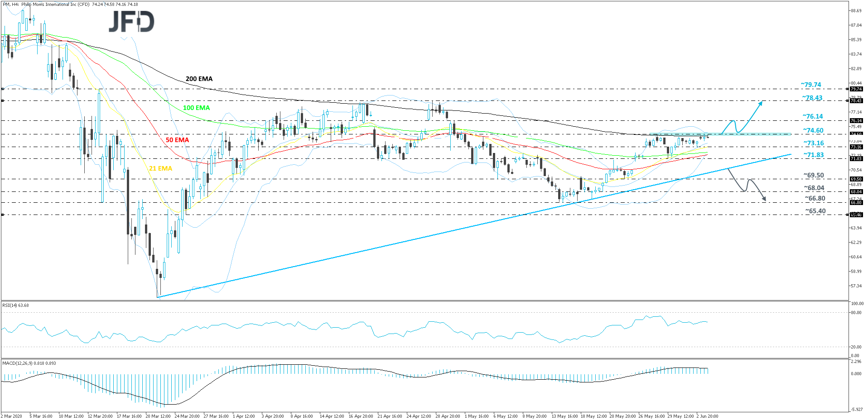Click the ~78.43 resistance level label
This screenshot has height=420, width=868.
coord(812,98)
